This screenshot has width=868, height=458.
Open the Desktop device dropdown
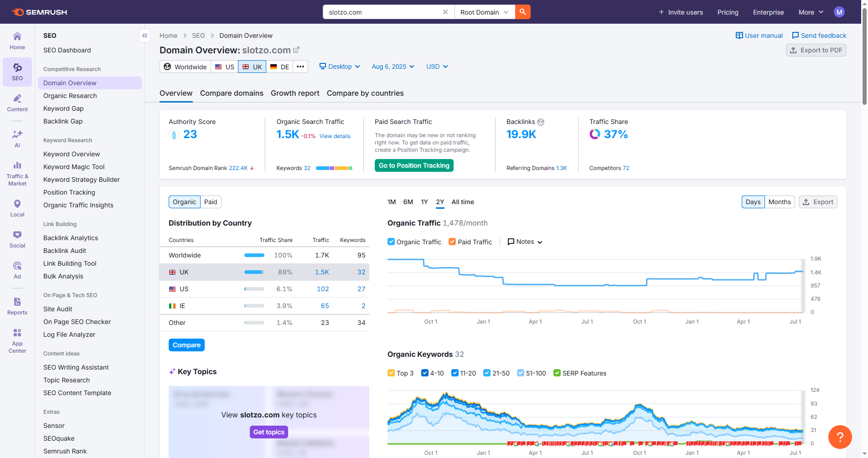click(340, 67)
